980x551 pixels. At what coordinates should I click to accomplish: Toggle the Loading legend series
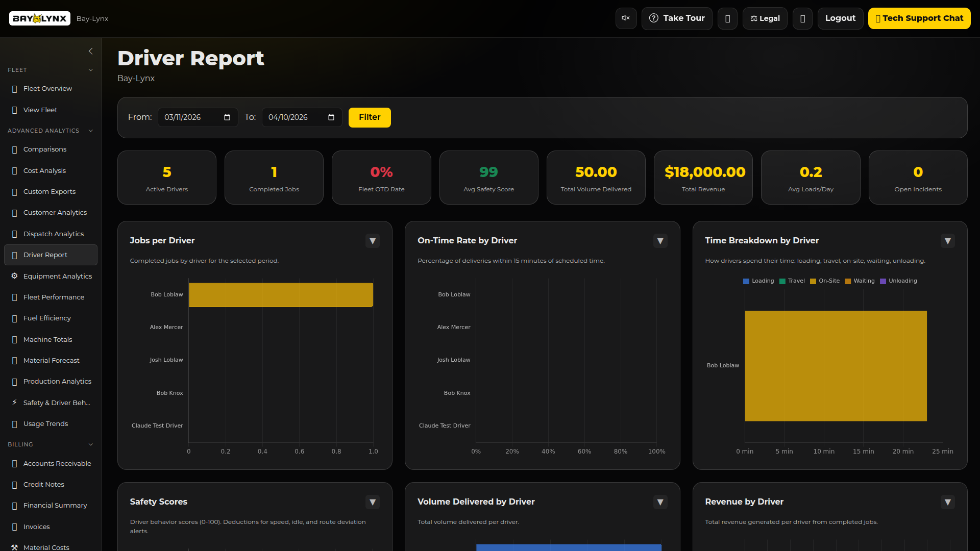click(x=758, y=281)
